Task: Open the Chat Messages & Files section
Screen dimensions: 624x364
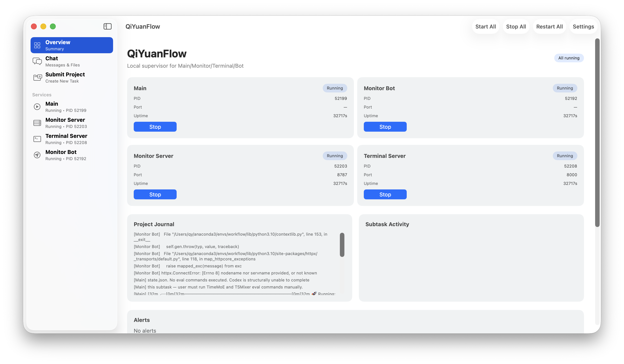Action: [72, 61]
